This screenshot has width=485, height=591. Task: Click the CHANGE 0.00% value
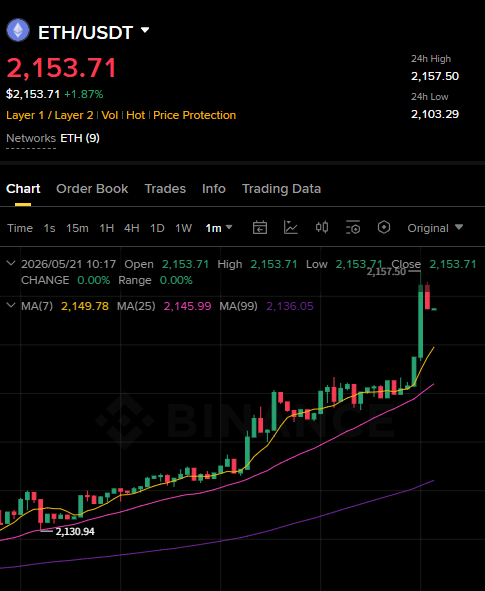[93, 280]
